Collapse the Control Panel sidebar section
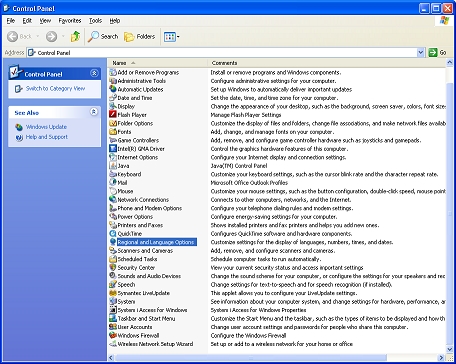Image resolution: width=456 pixels, height=364 pixels. coord(94,74)
